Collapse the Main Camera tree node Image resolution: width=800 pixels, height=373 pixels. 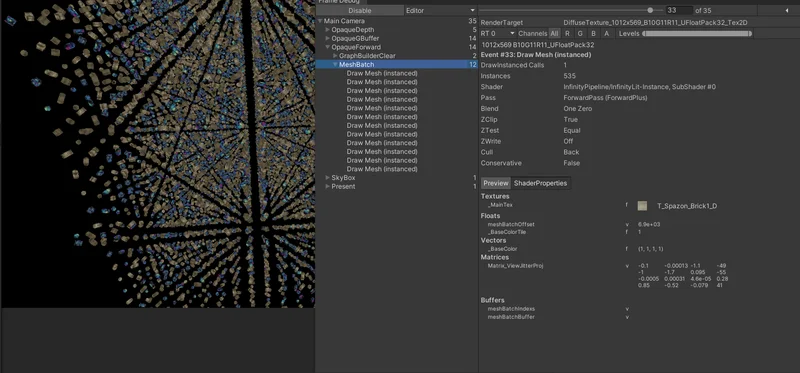320,21
